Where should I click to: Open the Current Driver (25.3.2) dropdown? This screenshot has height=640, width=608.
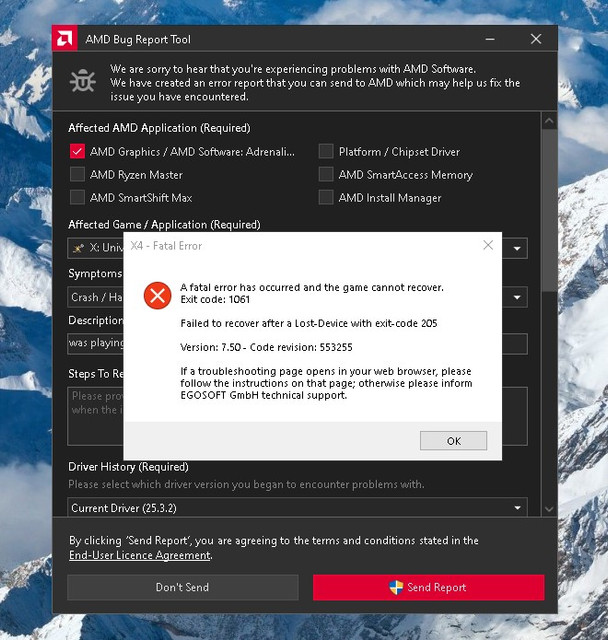point(297,507)
